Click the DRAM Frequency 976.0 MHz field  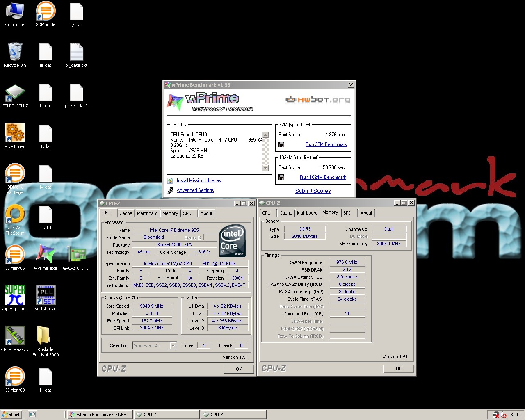point(347,262)
